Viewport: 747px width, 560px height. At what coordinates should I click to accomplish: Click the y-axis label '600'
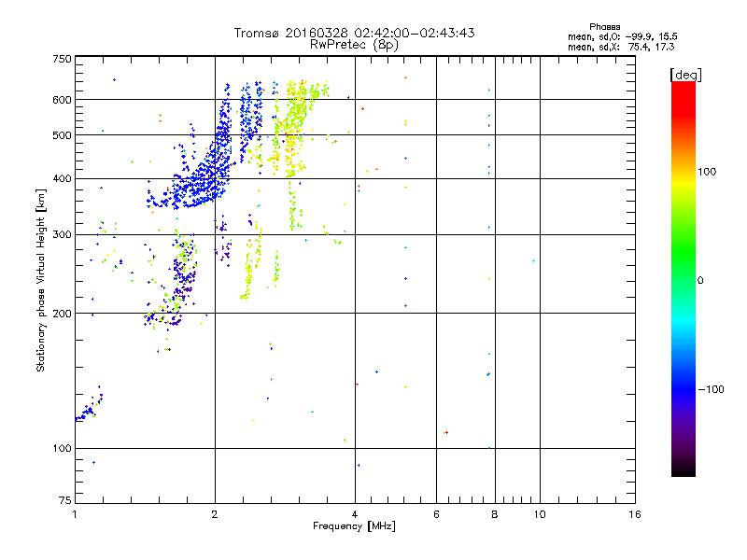click(62, 100)
